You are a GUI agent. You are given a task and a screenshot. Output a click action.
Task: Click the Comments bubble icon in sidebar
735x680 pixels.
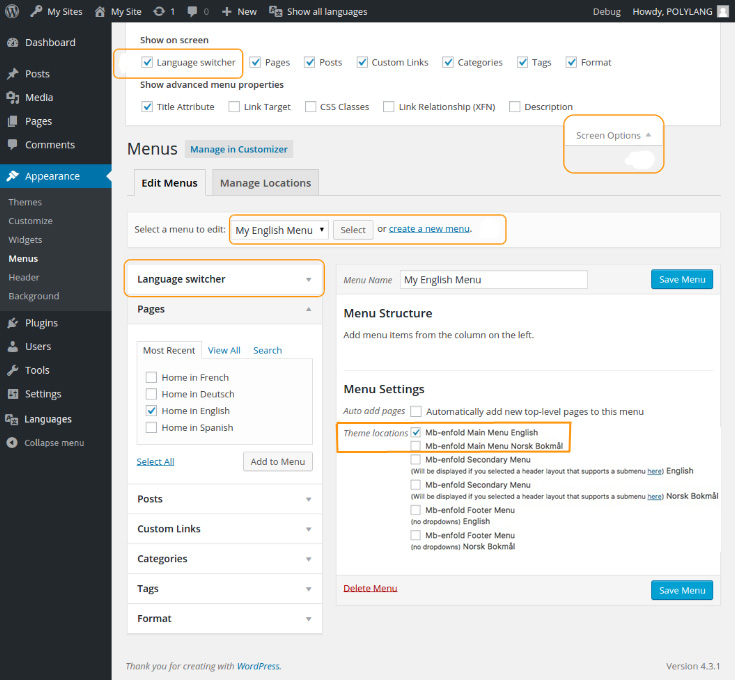click(x=13, y=145)
